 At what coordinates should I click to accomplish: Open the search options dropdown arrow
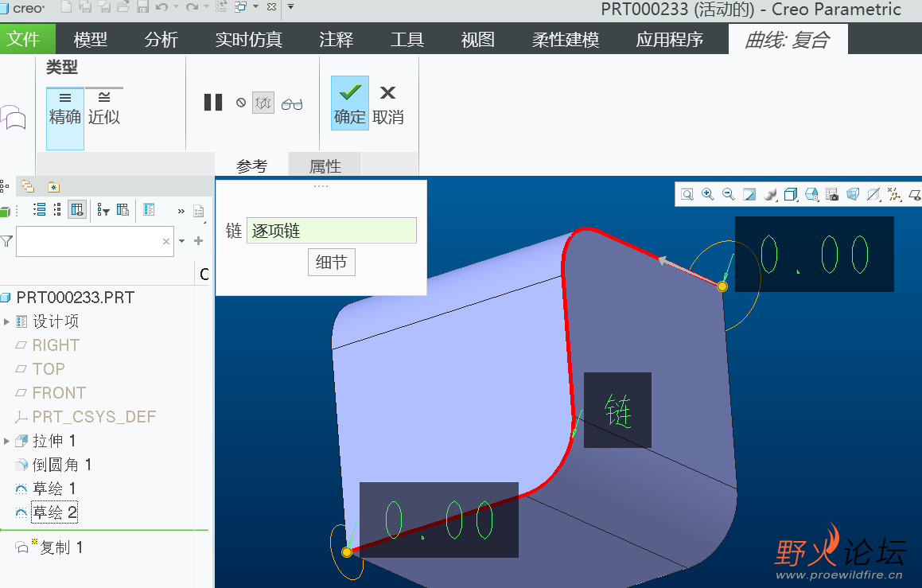pyautogui.click(x=181, y=241)
